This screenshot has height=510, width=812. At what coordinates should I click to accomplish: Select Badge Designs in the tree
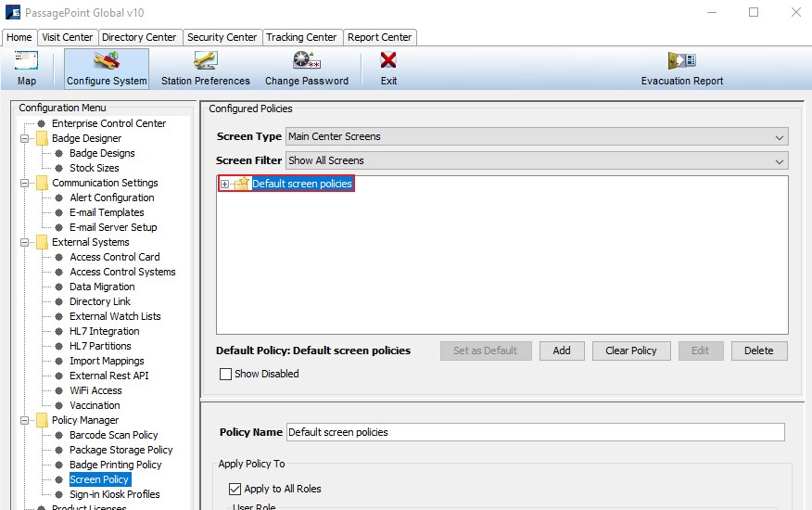[x=102, y=153]
